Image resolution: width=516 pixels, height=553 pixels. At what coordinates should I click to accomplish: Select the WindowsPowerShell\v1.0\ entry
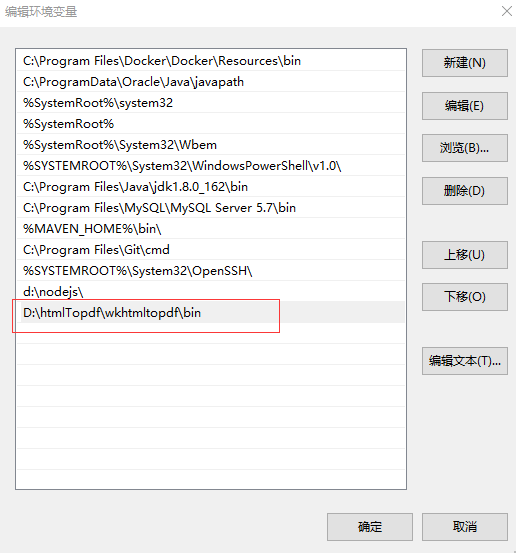tap(211, 165)
